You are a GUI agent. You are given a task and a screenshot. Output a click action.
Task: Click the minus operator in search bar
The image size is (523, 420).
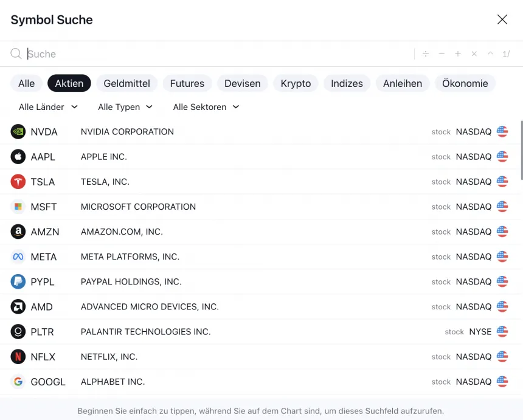click(442, 54)
